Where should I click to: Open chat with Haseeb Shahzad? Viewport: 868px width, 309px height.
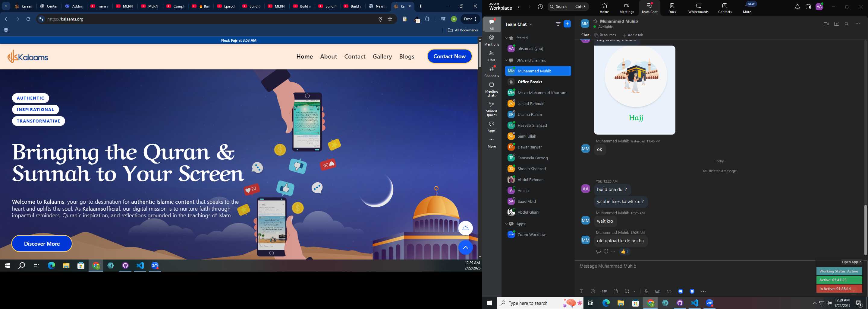(538, 126)
